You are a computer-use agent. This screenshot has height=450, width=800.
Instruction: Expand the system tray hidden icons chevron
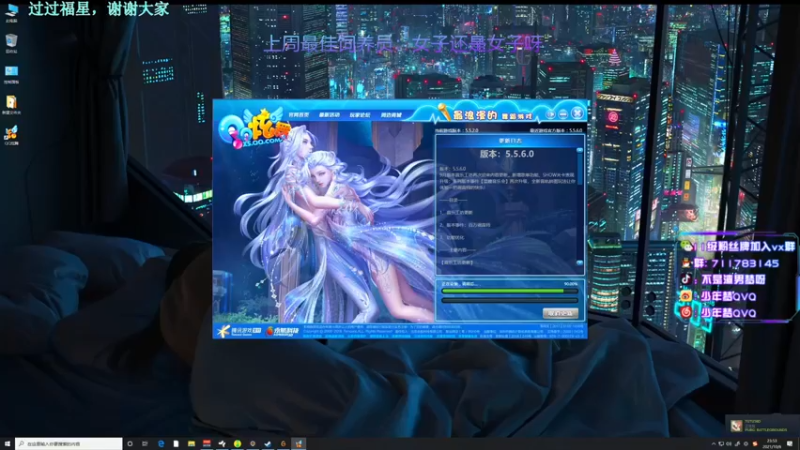[713, 444]
